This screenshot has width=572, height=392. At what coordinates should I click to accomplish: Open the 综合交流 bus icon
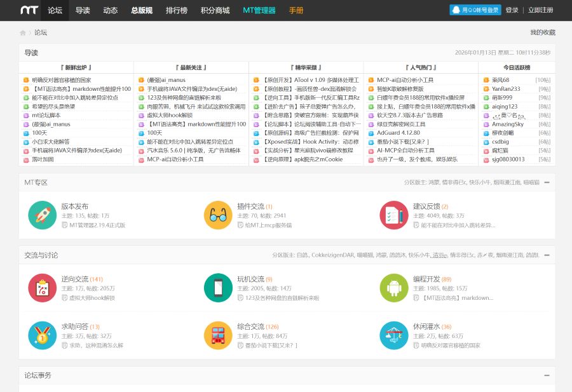pyautogui.click(x=218, y=335)
